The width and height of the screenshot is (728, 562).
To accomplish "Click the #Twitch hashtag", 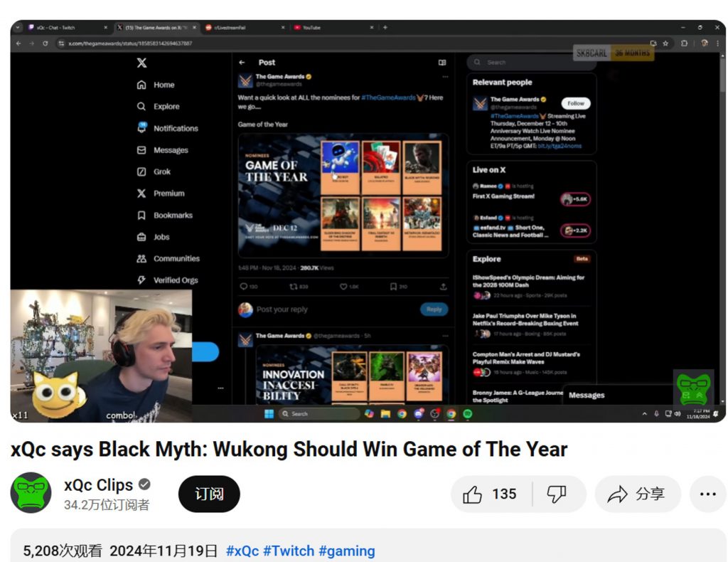I will [289, 551].
